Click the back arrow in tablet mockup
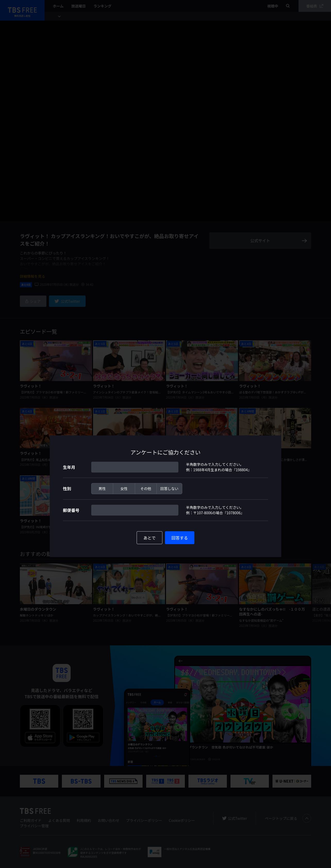 point(180,661)
